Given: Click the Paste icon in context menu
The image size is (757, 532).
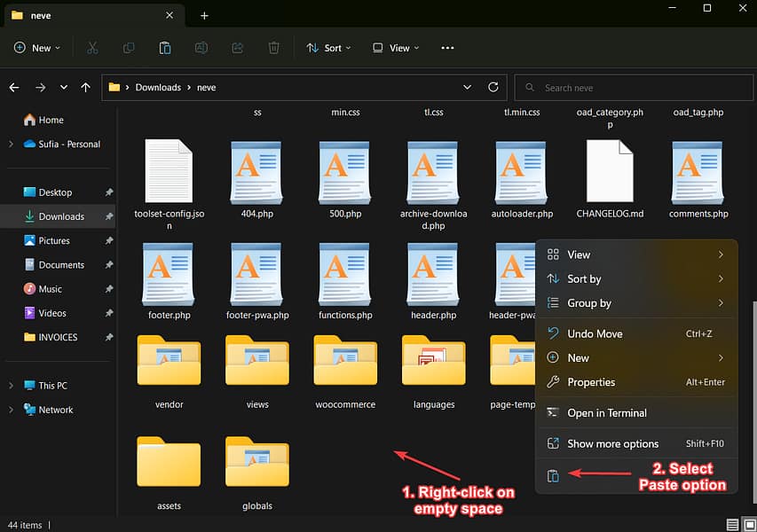Looking at the screenshot, I should (x=553, y=476).
